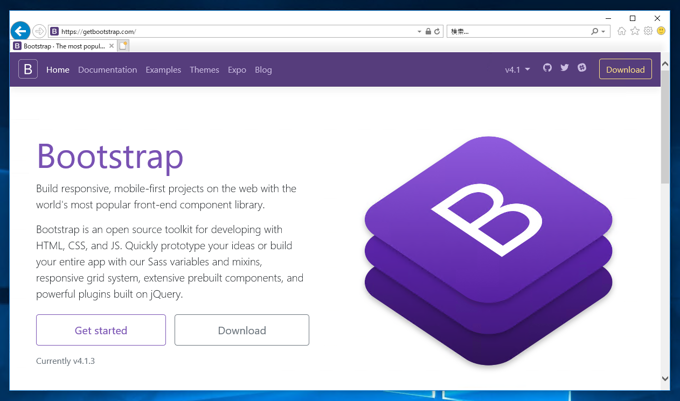
Task: Click the Download button below description
Action: (x=242, y=330)
